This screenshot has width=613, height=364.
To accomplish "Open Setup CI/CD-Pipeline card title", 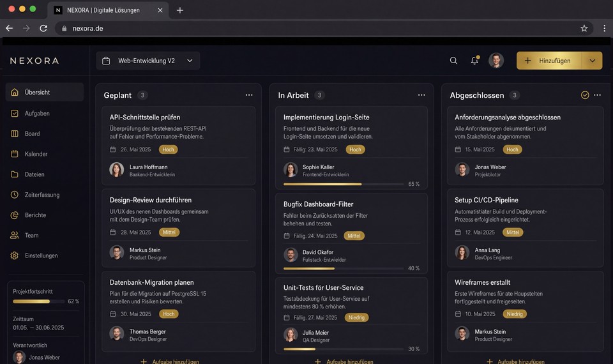I will click(x=487, y=200).
